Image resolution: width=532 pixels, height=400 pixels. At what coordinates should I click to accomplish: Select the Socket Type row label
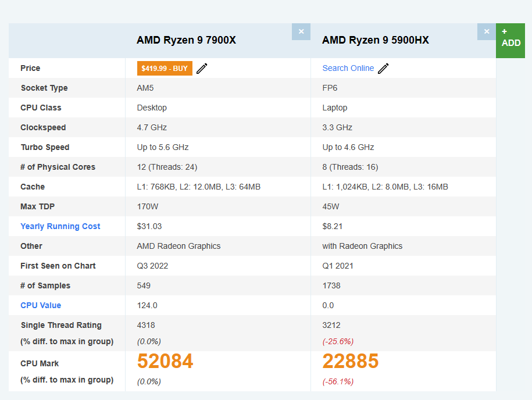(x=44, y=88)
